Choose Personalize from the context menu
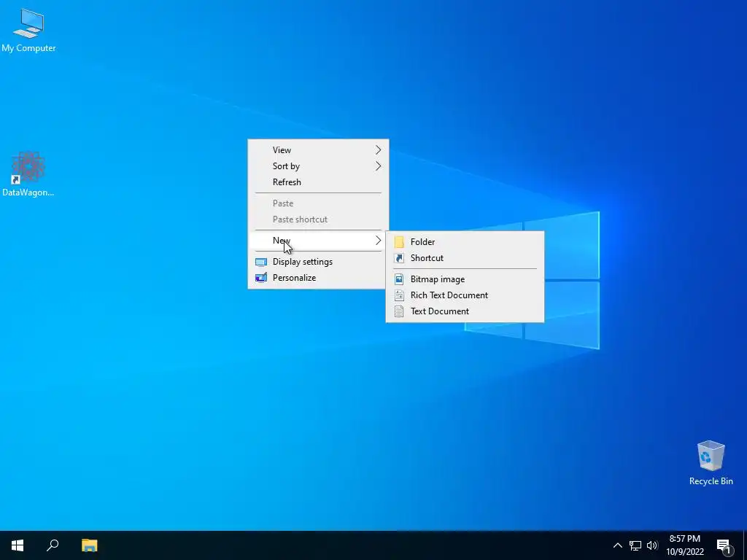The image size is (747, 560). [x=318, y=278]
